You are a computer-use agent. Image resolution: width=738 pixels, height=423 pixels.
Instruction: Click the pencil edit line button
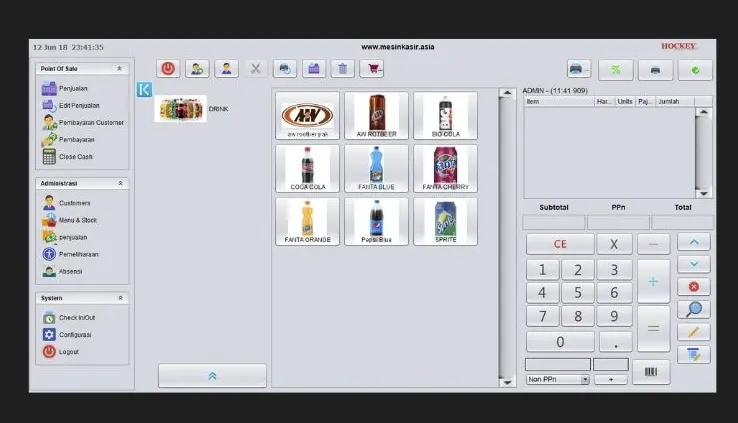coord(694,332)
